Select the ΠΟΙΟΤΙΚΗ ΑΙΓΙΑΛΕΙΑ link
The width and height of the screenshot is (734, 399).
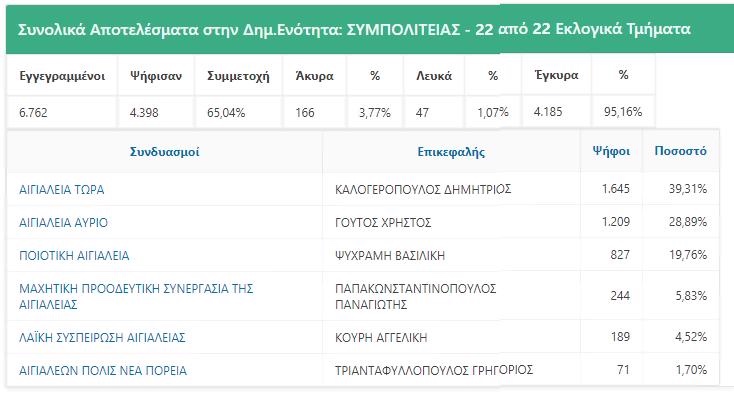tap(74, 256)
